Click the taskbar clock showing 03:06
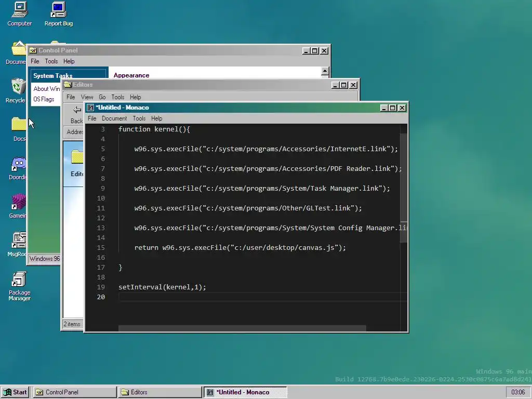532x399 pixels. tap(518, 392)
